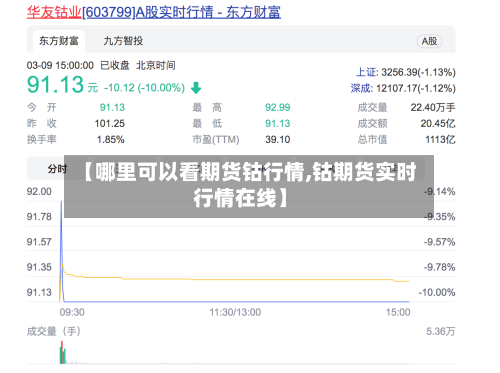
Task: Click the yellow average price line
Action: pyautogui.click(x=233, y=279)
